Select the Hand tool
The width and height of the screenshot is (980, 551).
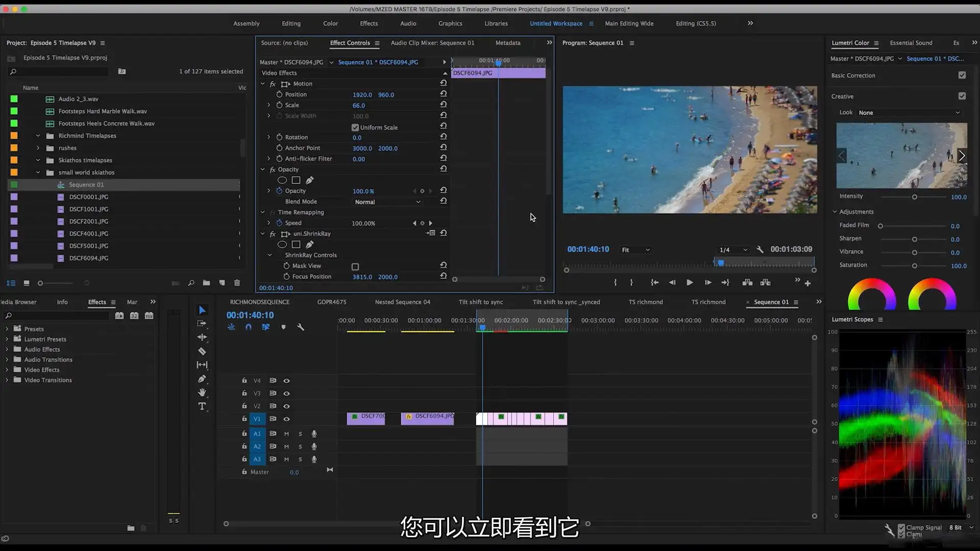coord(202,392)
